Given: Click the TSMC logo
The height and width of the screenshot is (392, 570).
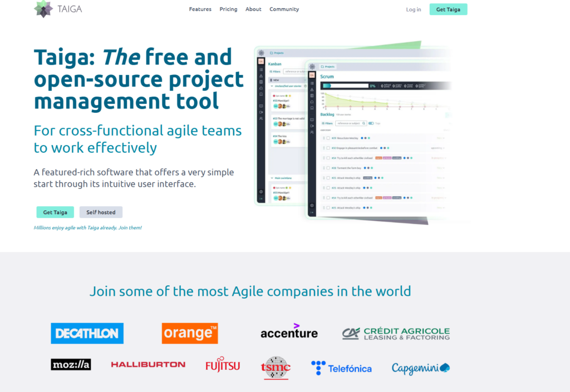Looking at the screenshot, I should (276, 367).
